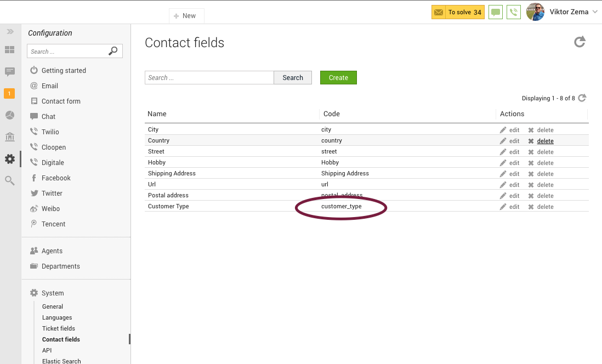Viewport: 602px width, 364px height.
Task: Click the magnifier in Configuration search box
Action: coord(113,50)
